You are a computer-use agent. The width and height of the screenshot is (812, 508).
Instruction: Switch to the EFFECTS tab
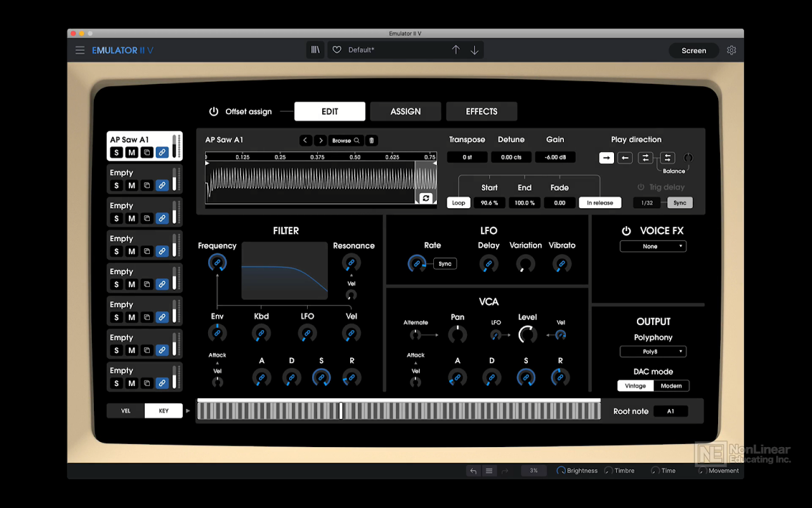pos(481,111)
